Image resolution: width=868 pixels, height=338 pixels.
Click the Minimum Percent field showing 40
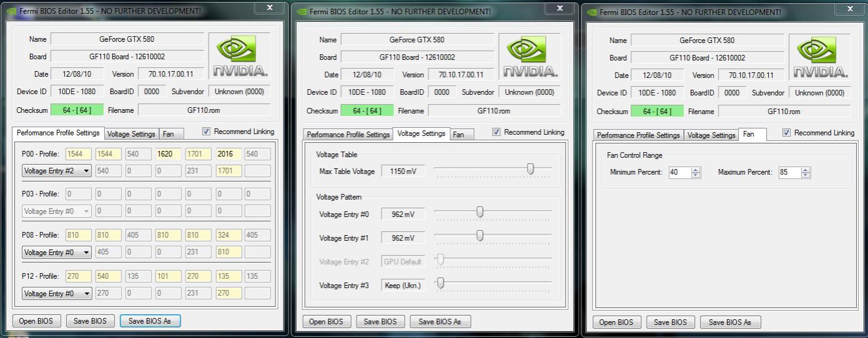[x=679, y=173]
